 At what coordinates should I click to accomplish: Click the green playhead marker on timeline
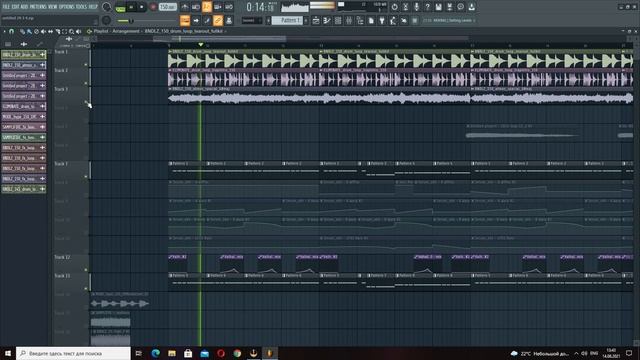(200, 44)
